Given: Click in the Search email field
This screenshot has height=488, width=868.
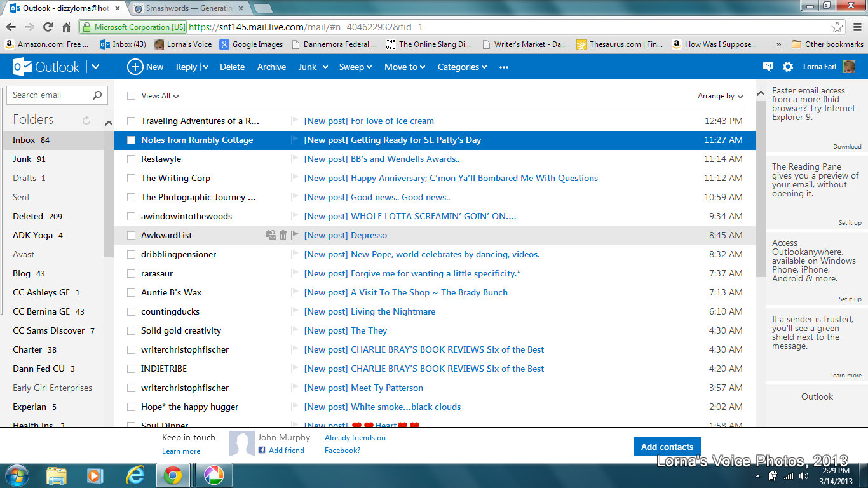Looking at the screenshot, I should (x=50, y=95).
